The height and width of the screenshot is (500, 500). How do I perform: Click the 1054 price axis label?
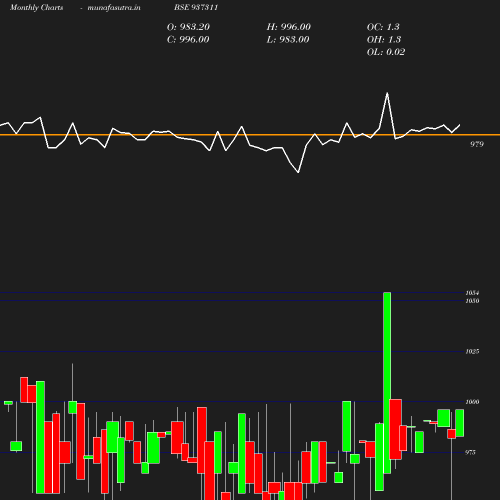(472, 293)
